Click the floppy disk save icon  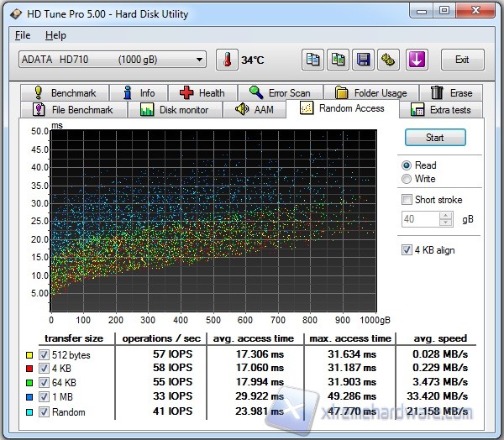click(364, 60)
